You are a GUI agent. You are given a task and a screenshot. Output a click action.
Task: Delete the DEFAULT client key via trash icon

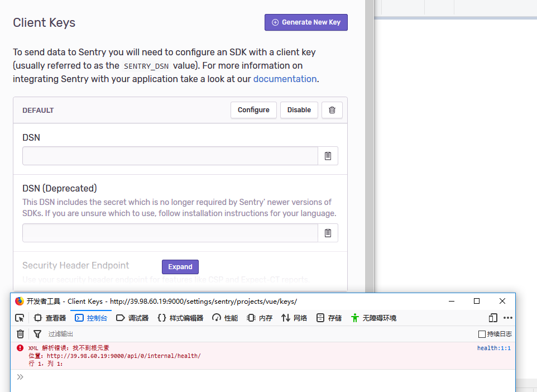332,110
